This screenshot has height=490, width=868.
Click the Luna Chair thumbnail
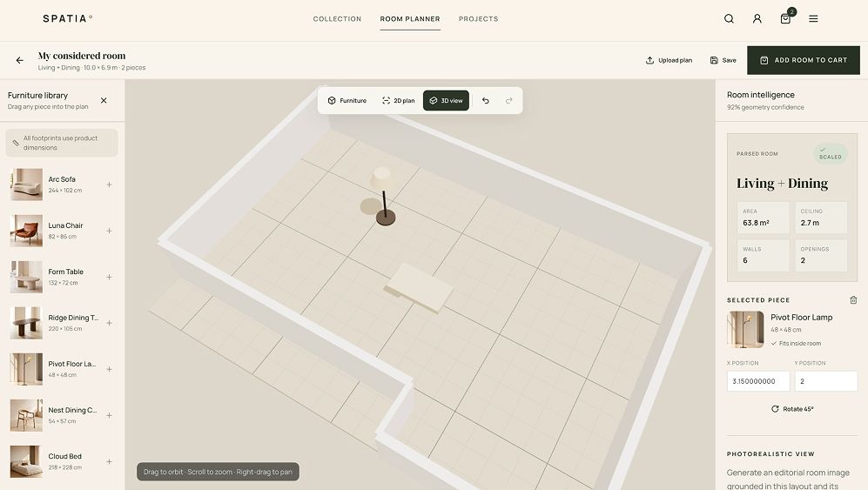pyautogui.click(x=26, y=231)
